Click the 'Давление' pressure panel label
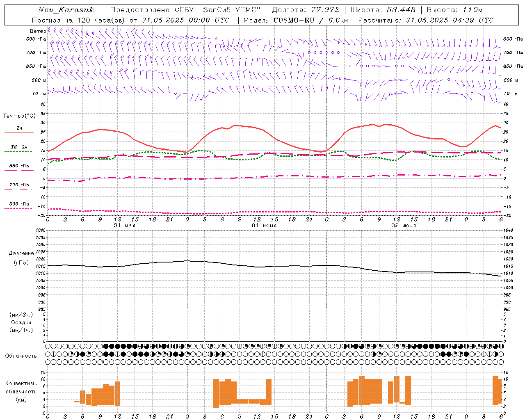Image resolution: width=525 pixels, height=420 pixels. [22, 253]
